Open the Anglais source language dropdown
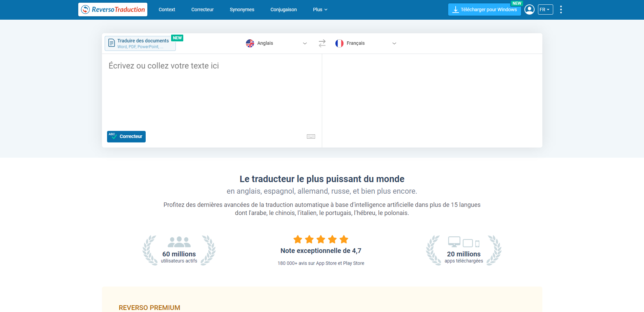The width and height of the screenshot is (644, 312). point(276,43)
